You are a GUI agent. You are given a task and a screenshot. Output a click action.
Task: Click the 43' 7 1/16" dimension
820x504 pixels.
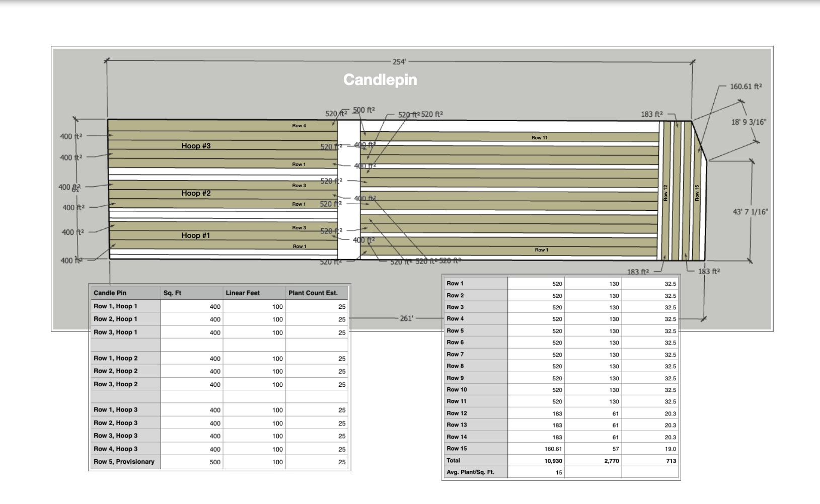click(x=750, y=212)
